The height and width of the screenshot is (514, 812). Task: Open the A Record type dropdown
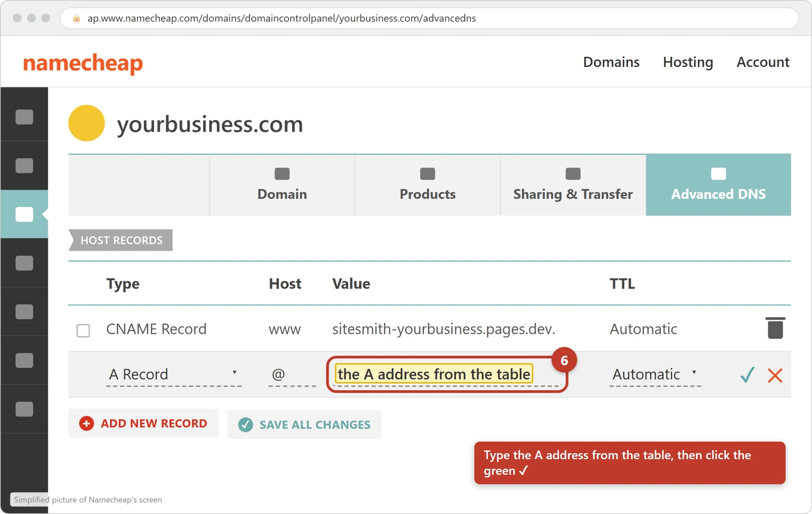(x=174, y=374)
